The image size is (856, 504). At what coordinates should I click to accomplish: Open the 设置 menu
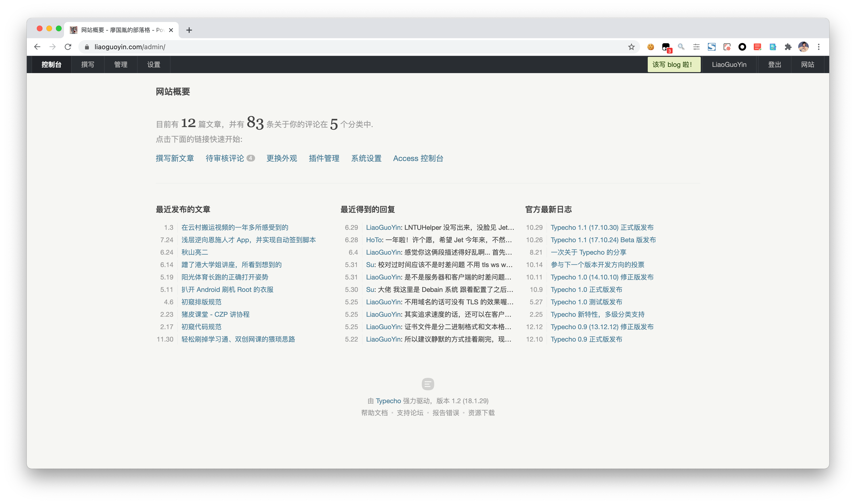click(x=154, y=64)
